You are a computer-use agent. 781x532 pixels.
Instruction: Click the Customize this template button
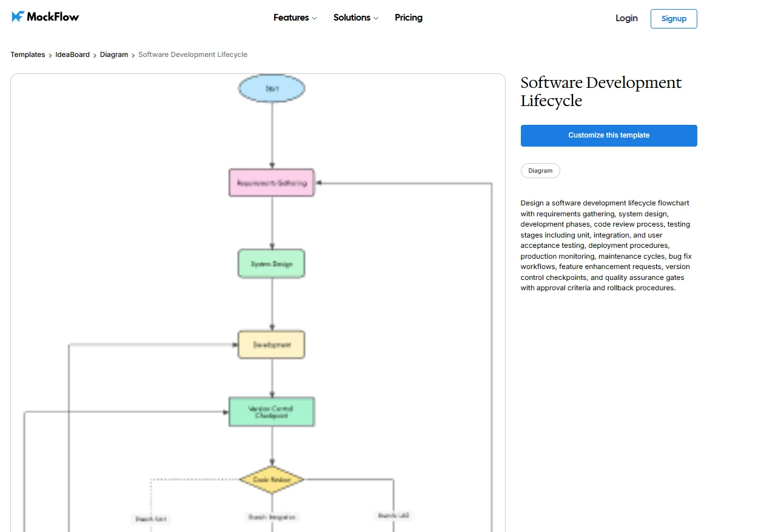609,136
